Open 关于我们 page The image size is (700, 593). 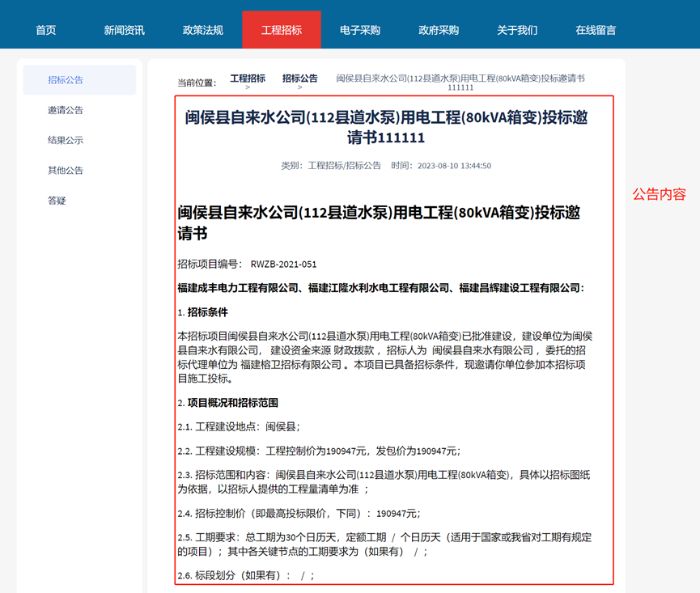coord(517,30)
